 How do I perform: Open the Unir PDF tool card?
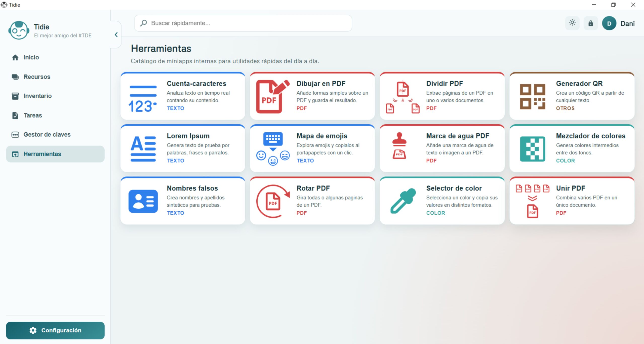click(572, 201)
